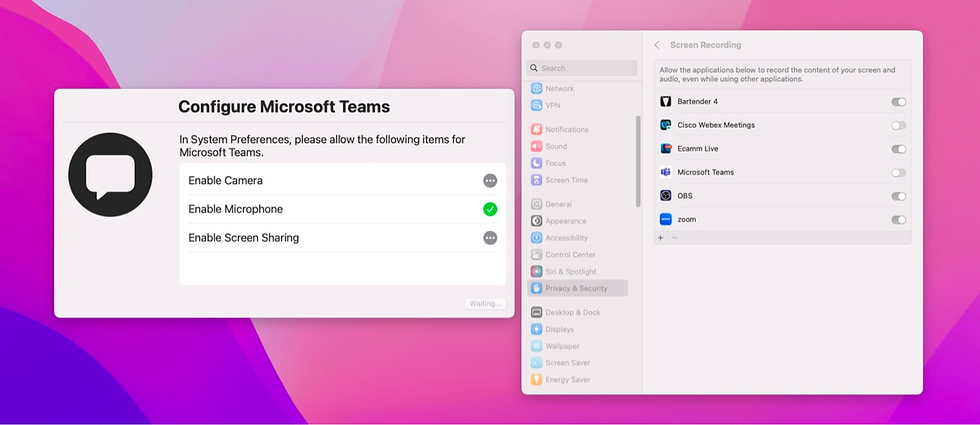The image size is (980, 425).
Task: Toggle screen recording for Bartender 4
Action: (x=899, y=102)
